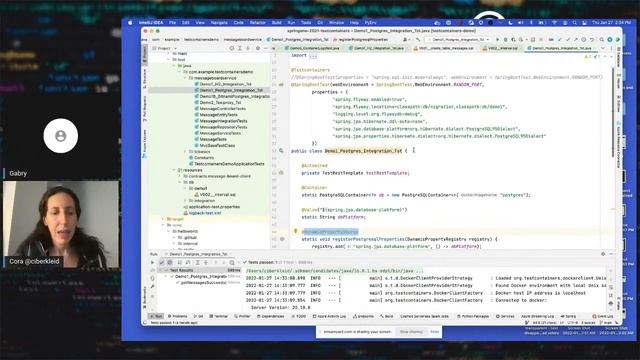This screenshot has height=360, width=640.
Task: Select MessageControllerTests in project tree
Action: pos(222,109)
